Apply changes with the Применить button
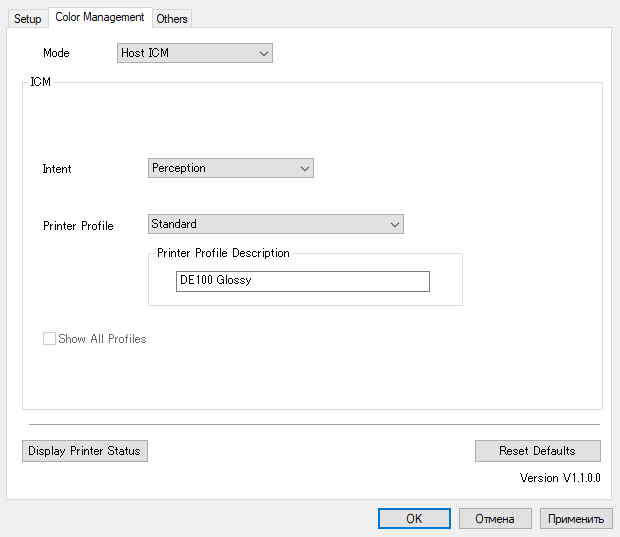Viewport: 620px width, 537px height. (x=576, y=519)
